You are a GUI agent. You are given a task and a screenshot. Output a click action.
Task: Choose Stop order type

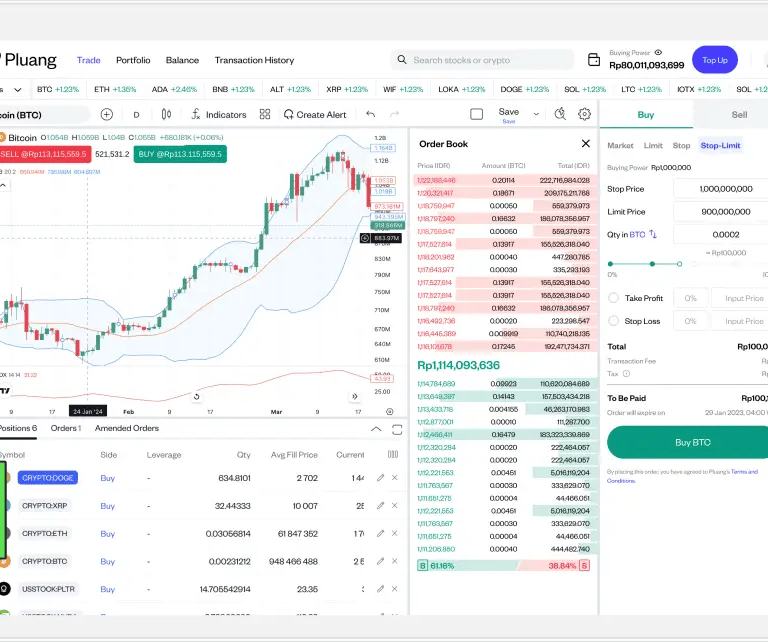pyautogui.click(x=681, y=145)
